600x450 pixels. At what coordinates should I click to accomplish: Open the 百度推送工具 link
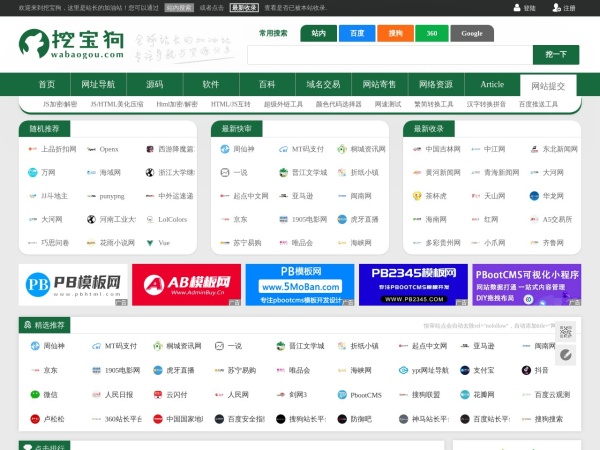(538, 104)
